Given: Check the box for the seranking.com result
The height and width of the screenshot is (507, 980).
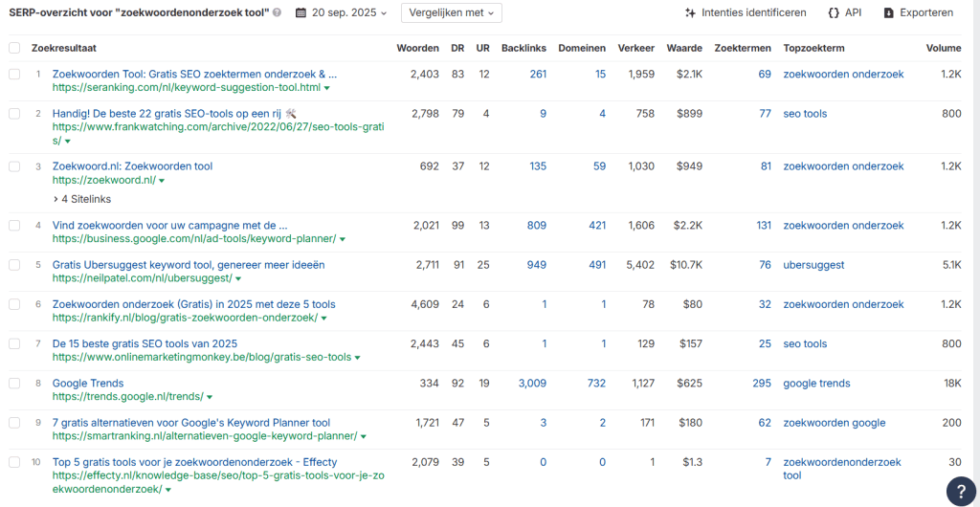Looking at the screenshot, I should [x=13, y=74].
